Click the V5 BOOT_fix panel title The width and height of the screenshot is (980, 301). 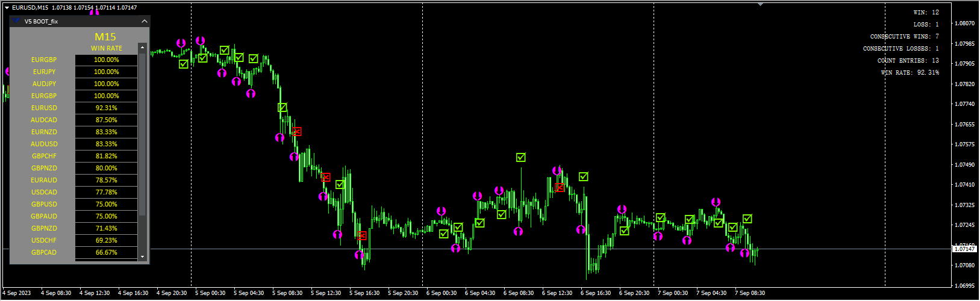[41, 21]
